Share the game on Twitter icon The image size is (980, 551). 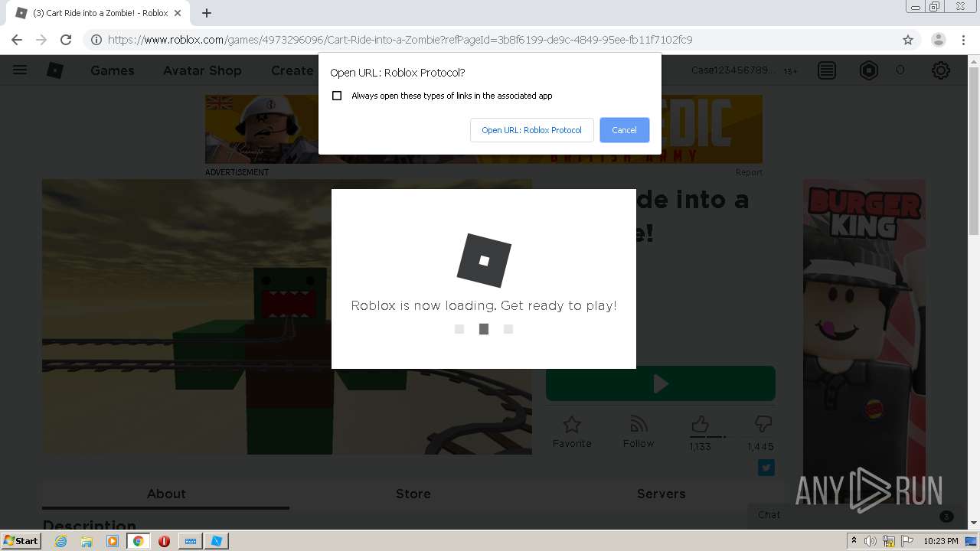[x=766, y=468]
